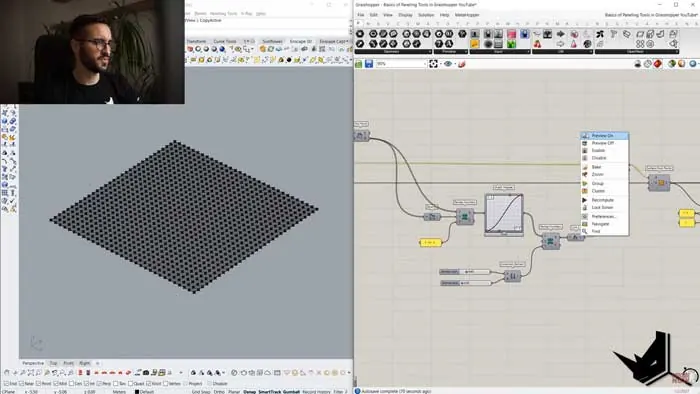Image resolution: width=700 pixels, height=394 pixels.
Task: Click the bottom number slider on canvas
Action: coord(466,283)
